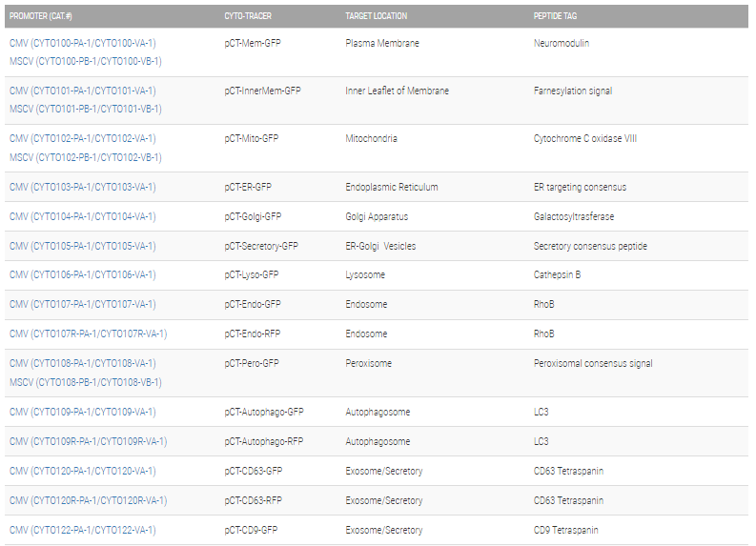756x546 pixels.
Task: Click the CMV CYTO101-PA-1/CYTO101-VA-1 link
Action: [82, 91]
